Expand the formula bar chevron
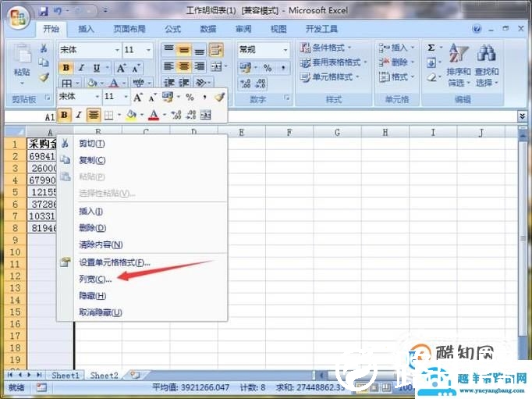The height and width of the screenshot is (399, 532). tap(522, 116)
